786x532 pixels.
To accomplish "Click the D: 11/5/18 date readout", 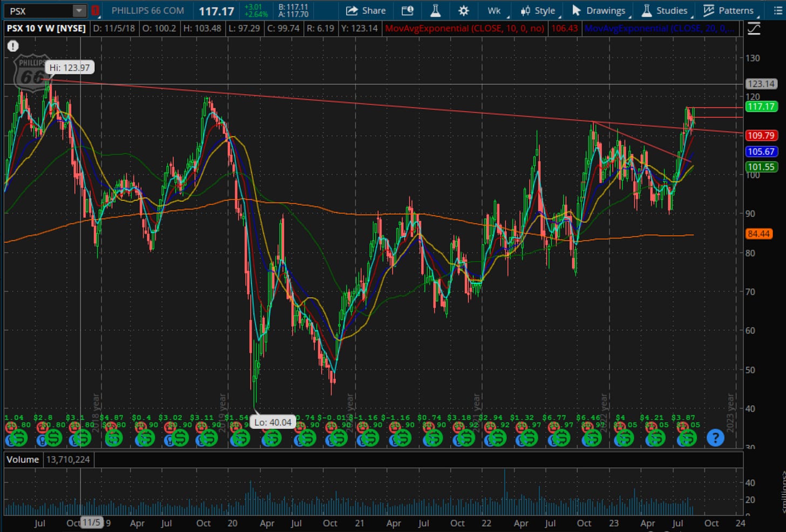I will (114, 28).
